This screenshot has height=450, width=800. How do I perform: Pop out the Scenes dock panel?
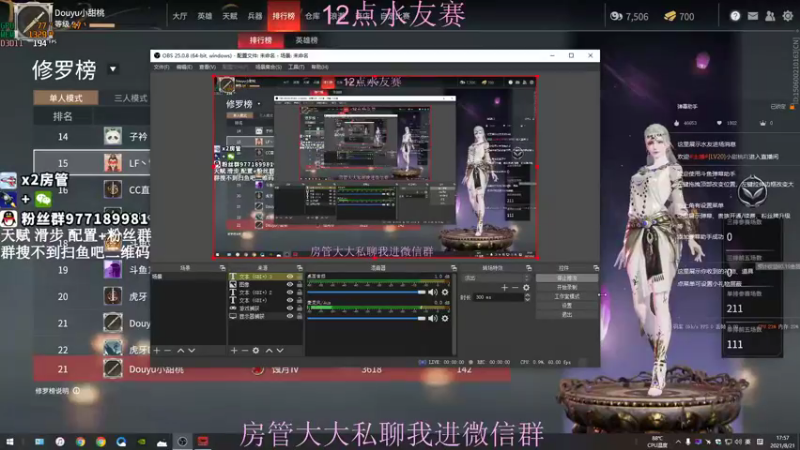(222, 268)
